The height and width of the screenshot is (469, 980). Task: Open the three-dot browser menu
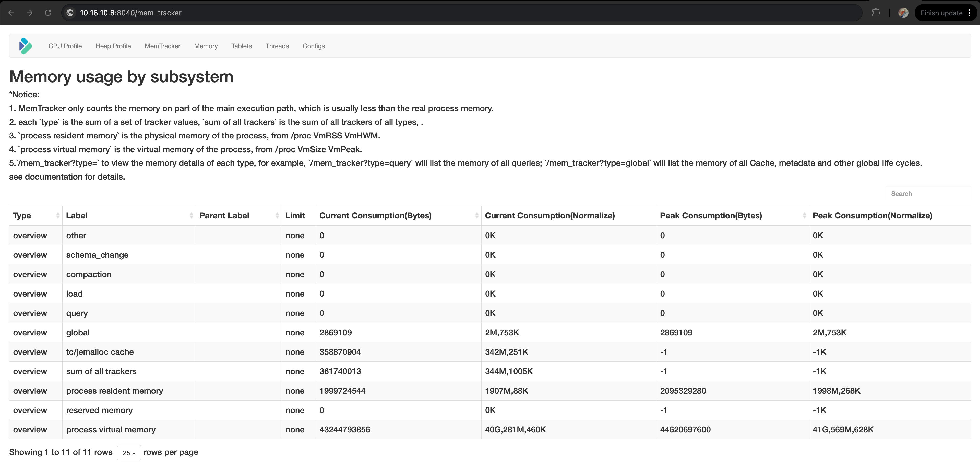969,13
